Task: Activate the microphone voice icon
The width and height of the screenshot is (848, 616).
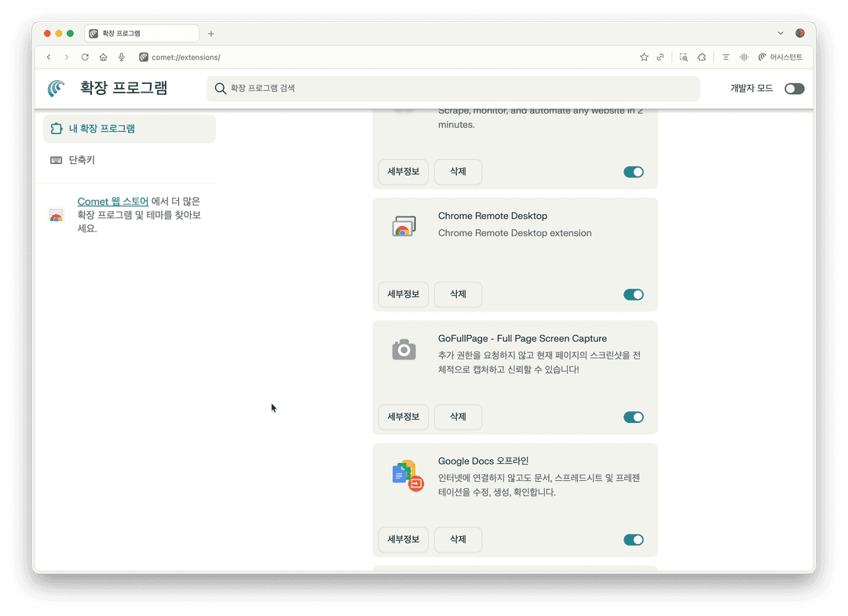Action: (x=122, y=57)
